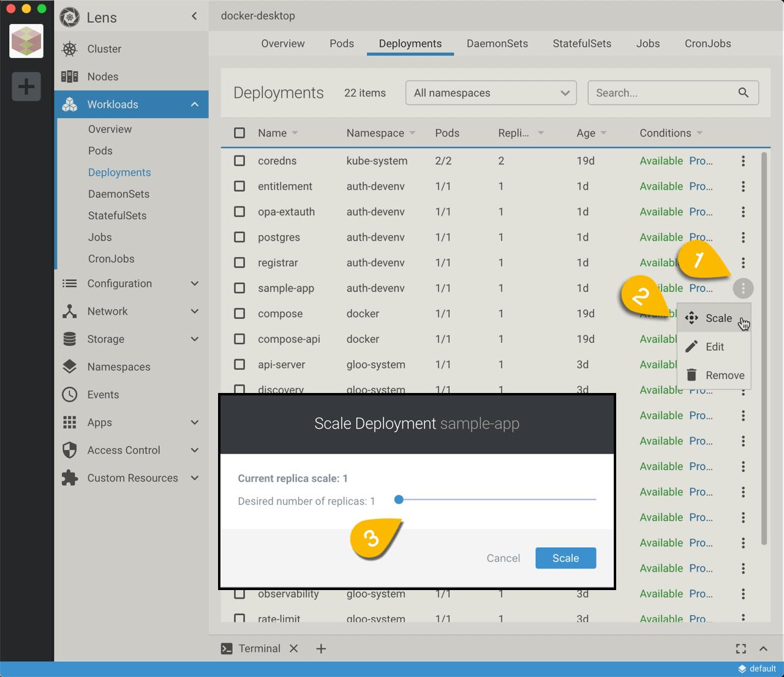Open the coredns row three-dot menu

[x=743, y=161]
